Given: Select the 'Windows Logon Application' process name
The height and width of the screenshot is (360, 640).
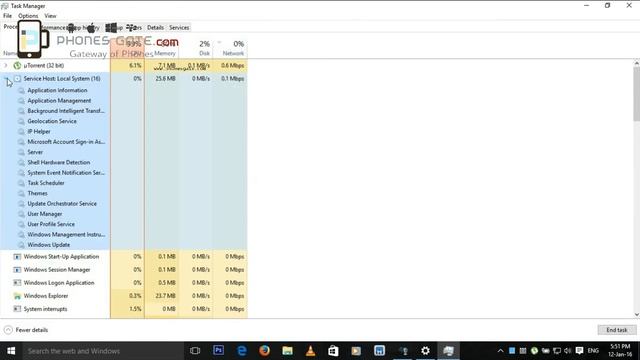Looking at the screenshot, I should [59, 283].
